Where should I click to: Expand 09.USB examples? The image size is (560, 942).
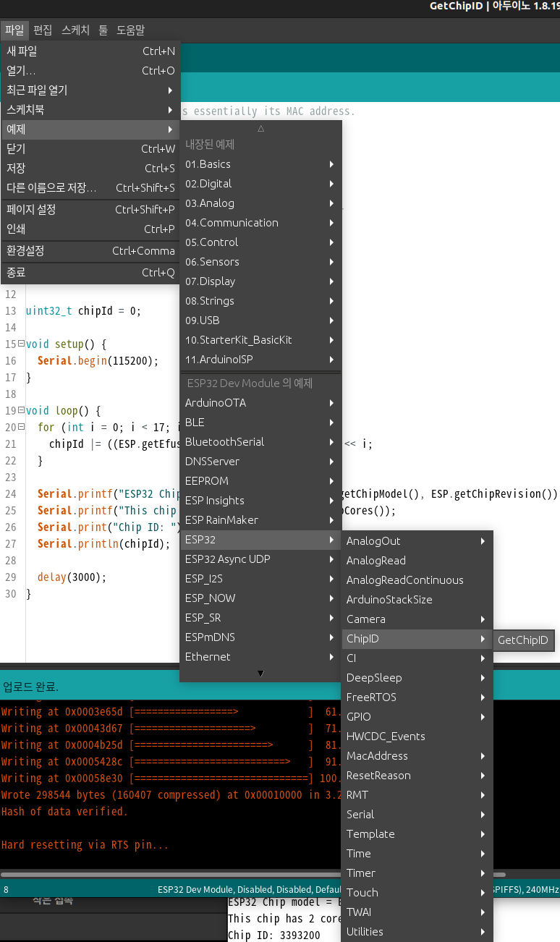coord(260,321)
